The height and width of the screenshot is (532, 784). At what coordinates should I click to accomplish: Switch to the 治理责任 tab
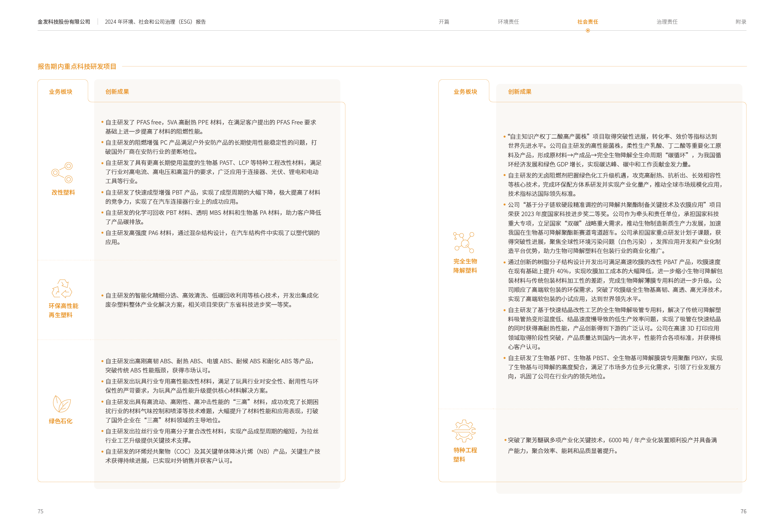[666, 22]
